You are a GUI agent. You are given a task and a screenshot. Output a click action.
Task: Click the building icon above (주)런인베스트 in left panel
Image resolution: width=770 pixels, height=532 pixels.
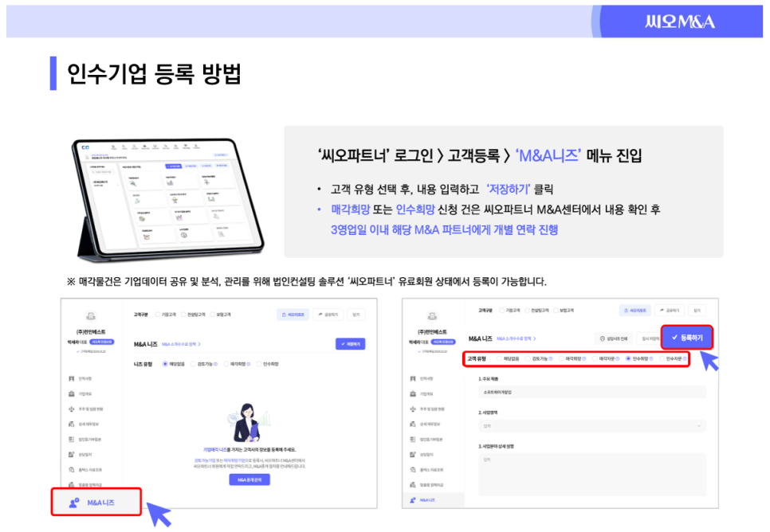coord(90,316)
